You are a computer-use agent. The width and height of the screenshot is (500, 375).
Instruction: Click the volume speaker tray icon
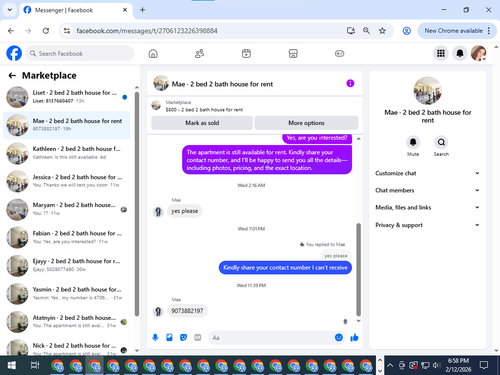[436, 366]
